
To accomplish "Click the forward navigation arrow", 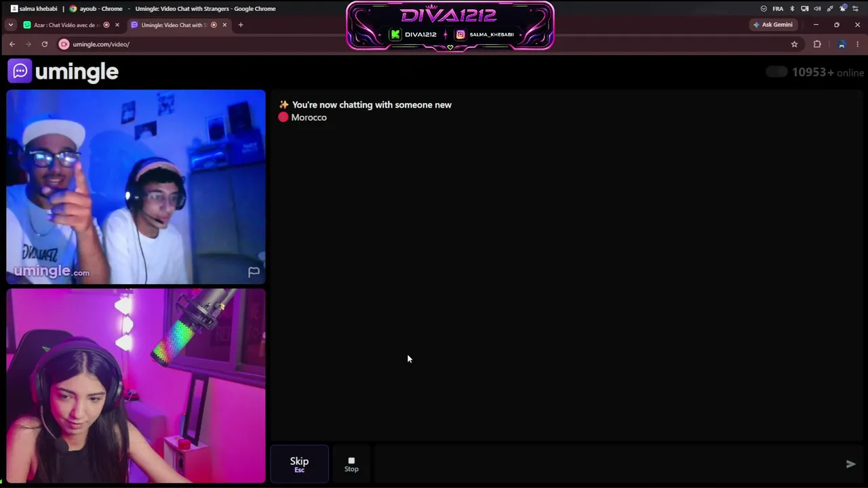I will pos(28,44).
